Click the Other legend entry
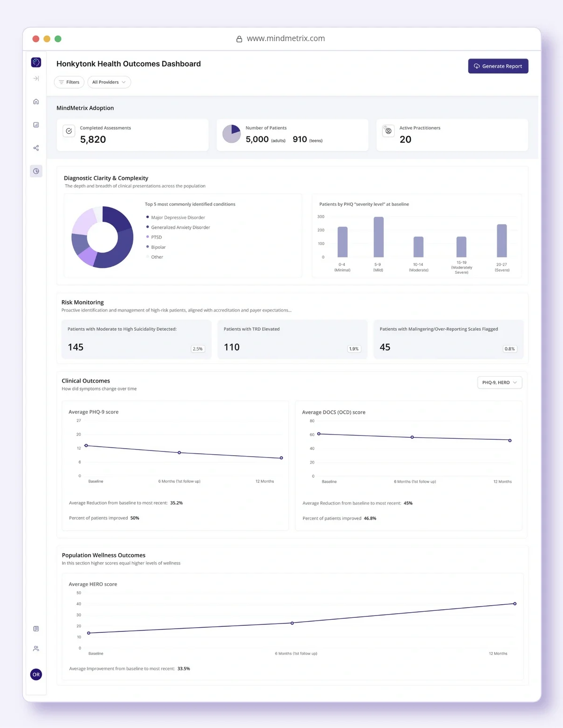The width and height of the screenshot is (563, 728). [x=154, y=257]
